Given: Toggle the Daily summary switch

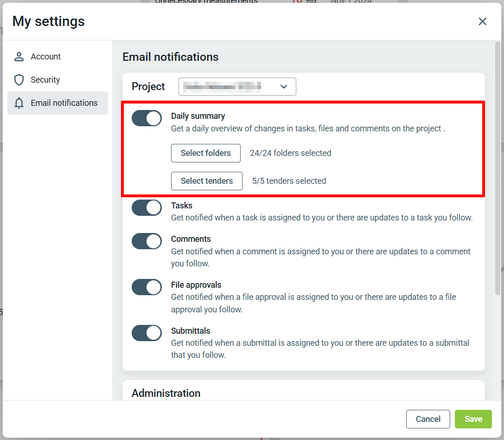Looking at the screenshot, I should 147,118.
